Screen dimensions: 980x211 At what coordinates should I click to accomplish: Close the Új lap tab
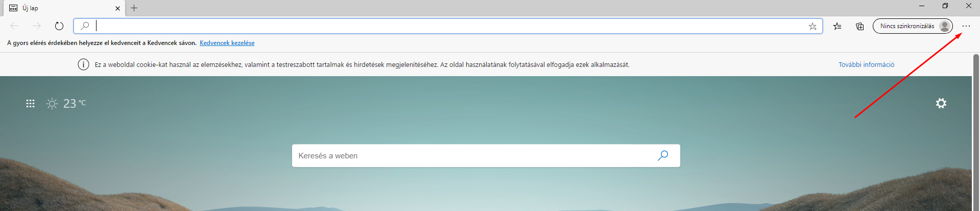[x=117, y=8]
